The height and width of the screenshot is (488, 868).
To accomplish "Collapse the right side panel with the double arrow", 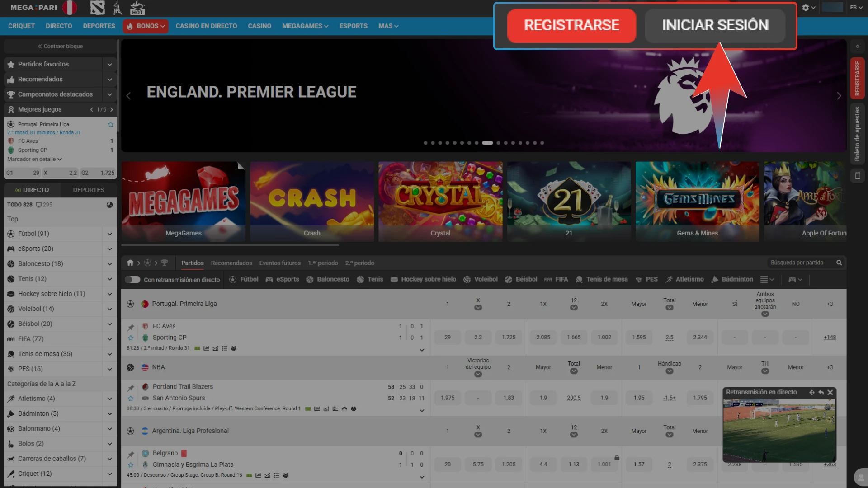I will click(857, 47).
